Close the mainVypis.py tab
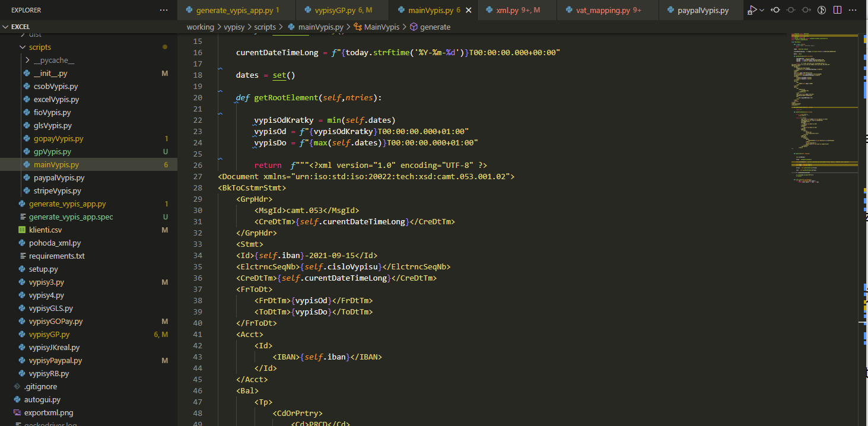The width and height of the screenshot is (868, 426). (469, 10)
